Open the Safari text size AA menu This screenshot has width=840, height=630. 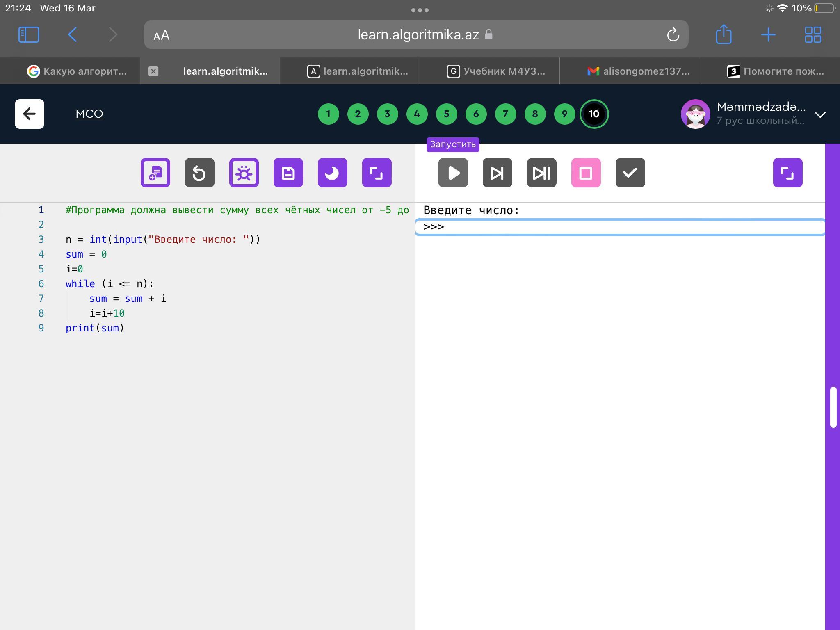point(162,35)
